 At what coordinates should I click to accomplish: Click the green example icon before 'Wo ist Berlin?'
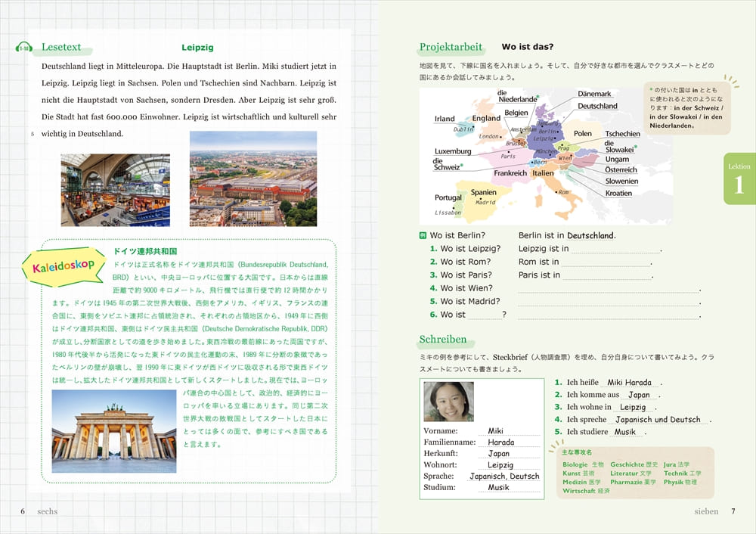(423, 235)
